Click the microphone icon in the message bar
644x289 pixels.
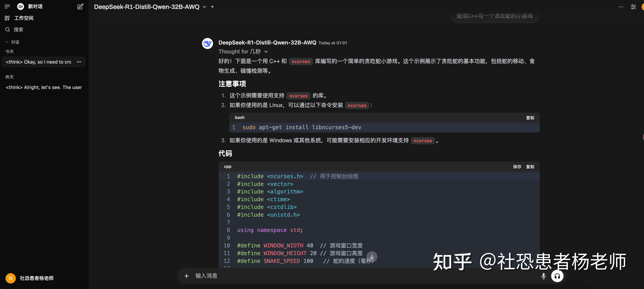pos(543,276)
